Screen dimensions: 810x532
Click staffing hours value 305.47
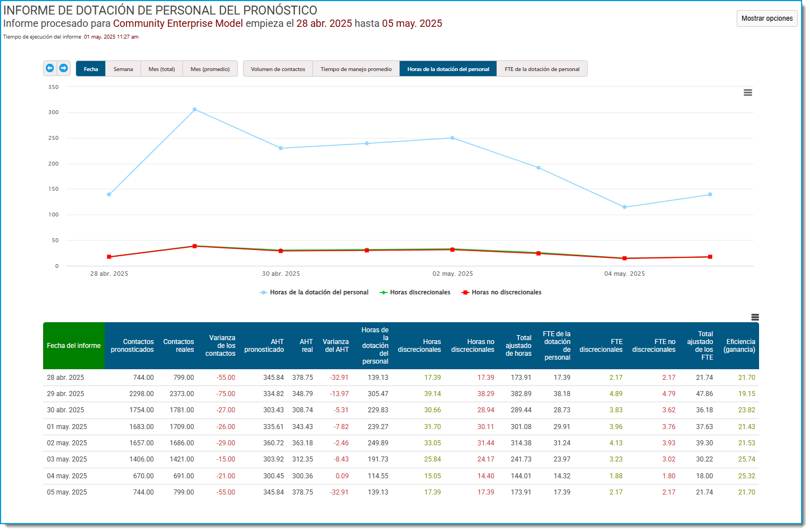pyautogui.click(x=378, y=394)
